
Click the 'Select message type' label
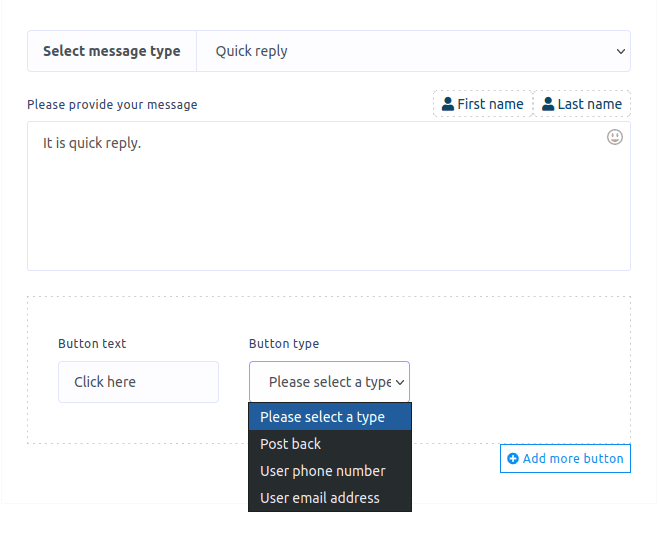tap(112, 51)
